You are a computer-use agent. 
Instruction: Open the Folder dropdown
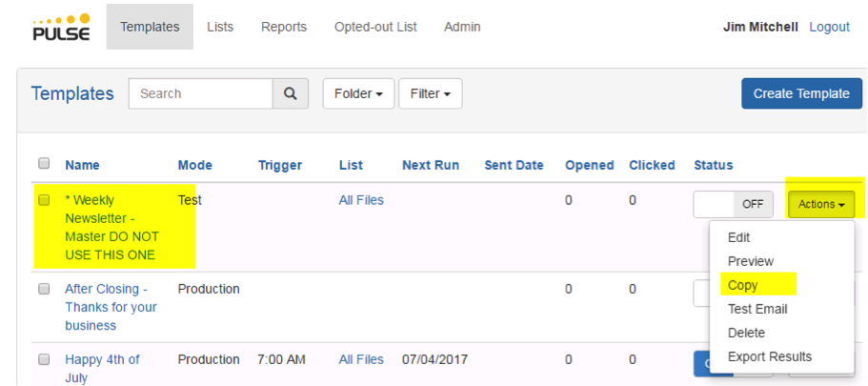358,93
